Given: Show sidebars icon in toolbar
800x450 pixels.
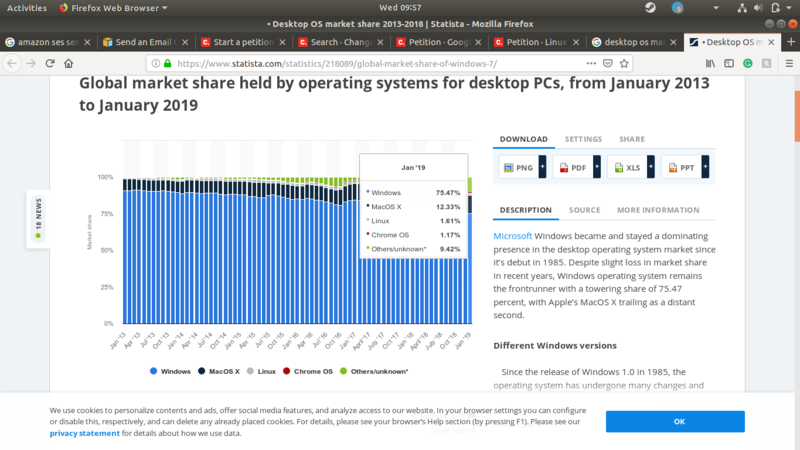Looking at the screenshot, I should tap(729, 64).
